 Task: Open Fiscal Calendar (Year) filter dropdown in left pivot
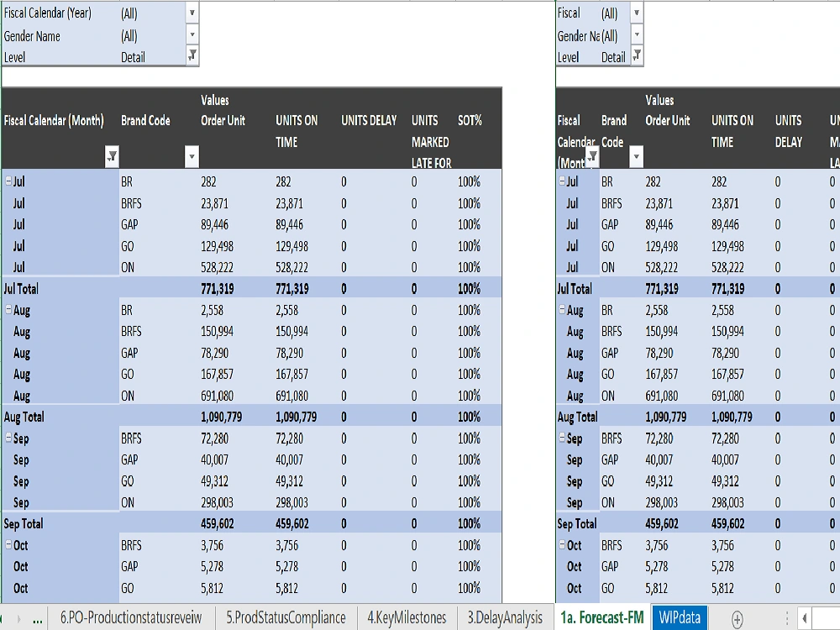192,13
